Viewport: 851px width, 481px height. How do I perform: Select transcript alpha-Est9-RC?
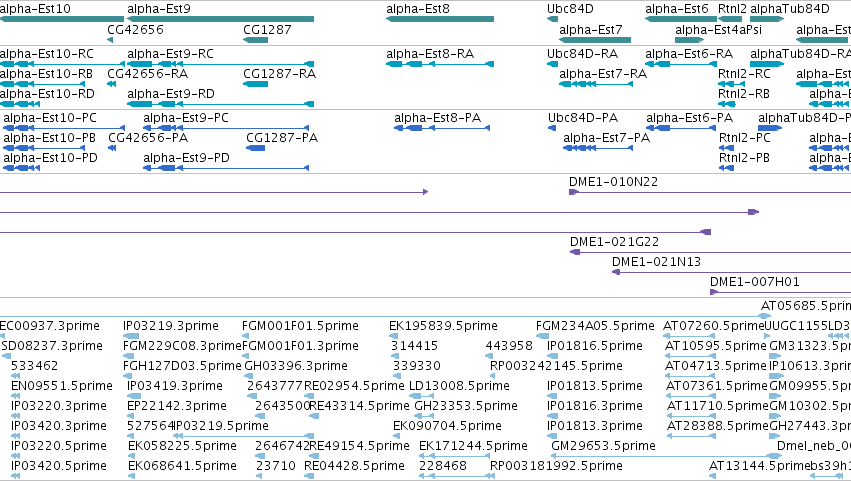pyautogui.click(x=170, y=54)
